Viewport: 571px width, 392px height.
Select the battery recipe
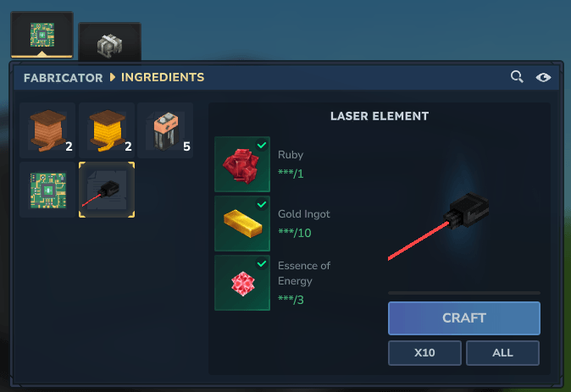(165, 130)
